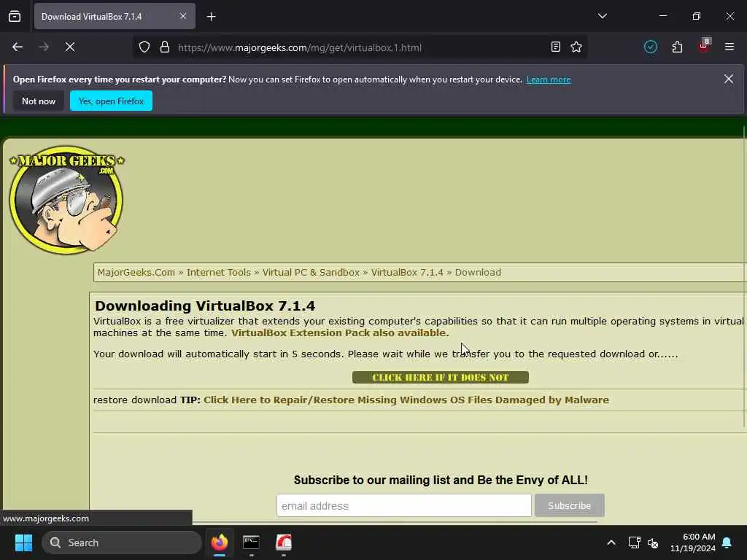Expand the list all tabs chevron
747x560 pixels.
[x=602, y=16]
